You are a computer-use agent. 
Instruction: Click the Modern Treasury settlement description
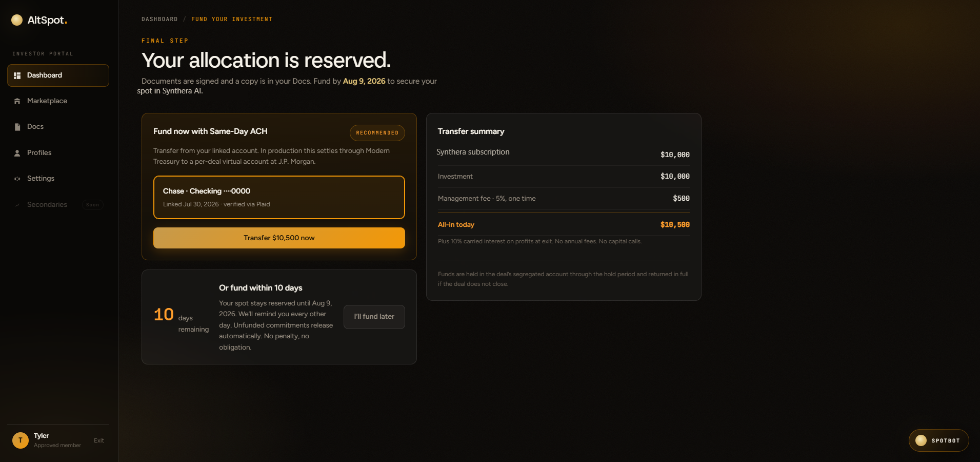(271, 156)
